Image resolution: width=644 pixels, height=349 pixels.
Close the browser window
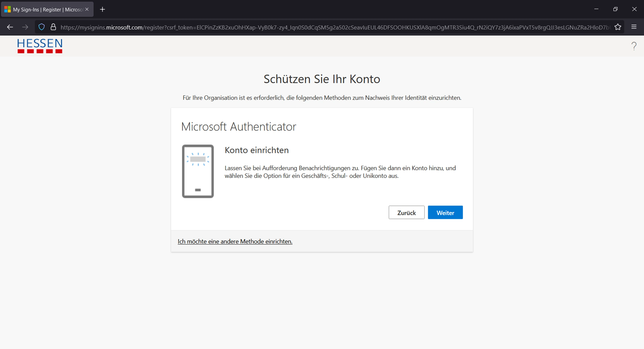pyautogui.click(x=634, y=9)
